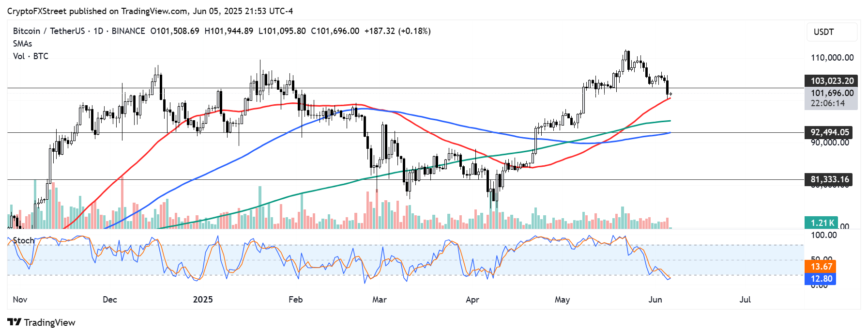The width and height of the screenshot is (868, 335).
Task: Select the 2025 marker on time axis
Action: click(x=203, y=300)
